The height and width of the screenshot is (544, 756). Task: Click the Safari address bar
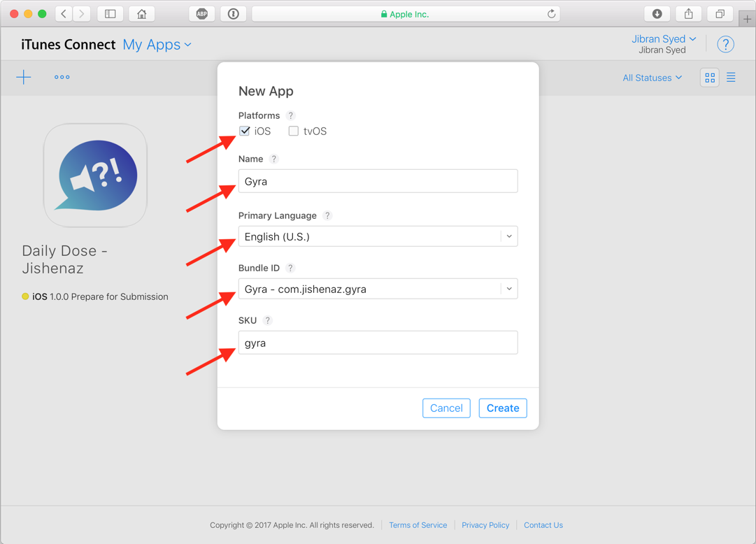(406, 14)
